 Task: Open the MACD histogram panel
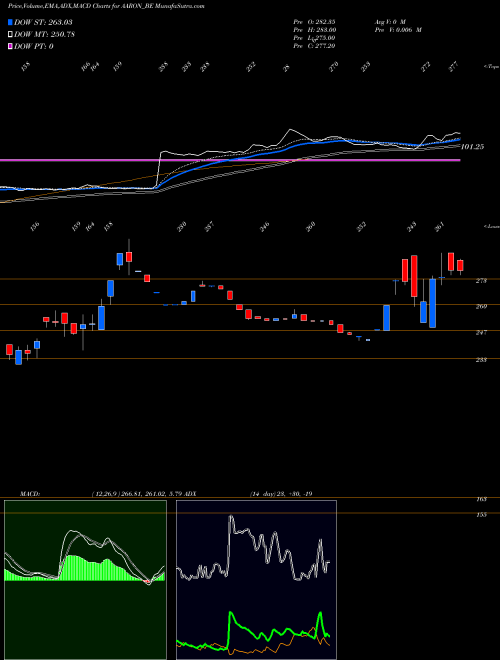tap(85, 580)
